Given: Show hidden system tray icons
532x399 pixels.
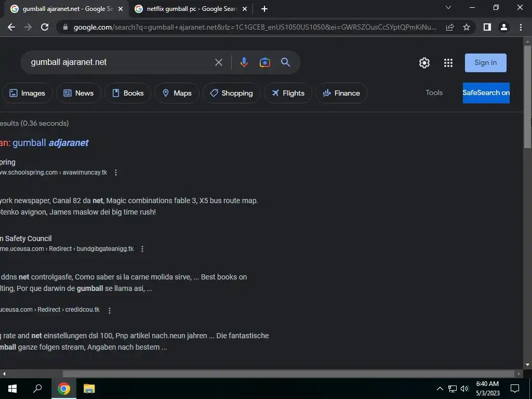Looking at the screenshot, I should [x=440, y=389].
